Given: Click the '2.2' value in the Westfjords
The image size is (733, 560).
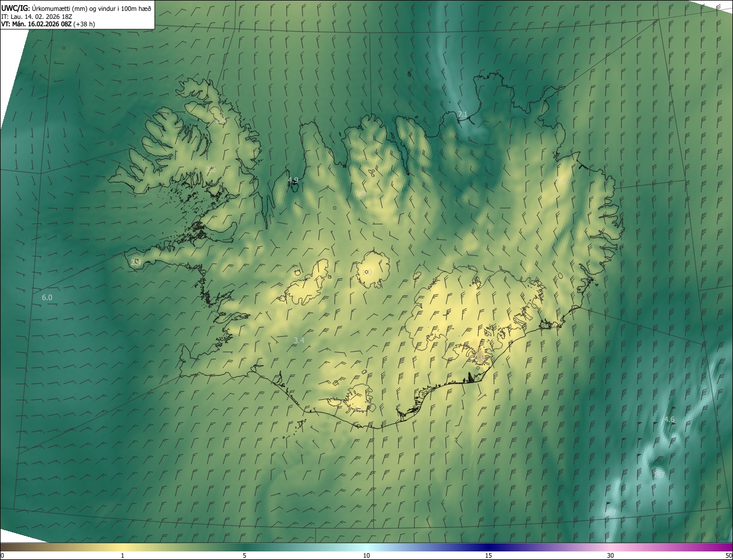Looking at the screenshot, I should [x=211, y=169].
